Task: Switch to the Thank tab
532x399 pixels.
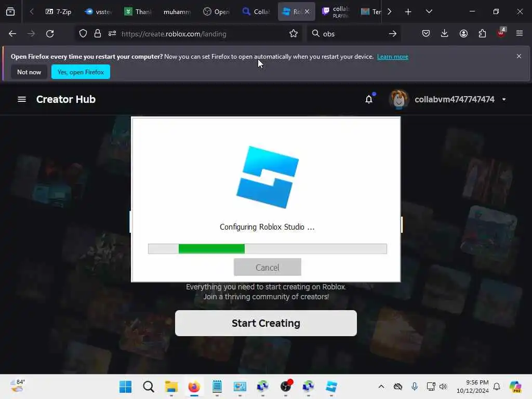Action: [x=138, y=11]
